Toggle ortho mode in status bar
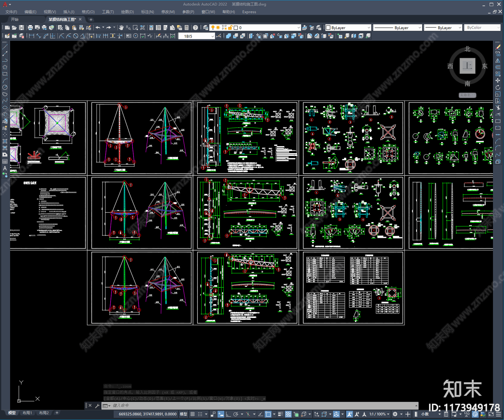Viewport: 504px width, 420px height. point(228,414)
